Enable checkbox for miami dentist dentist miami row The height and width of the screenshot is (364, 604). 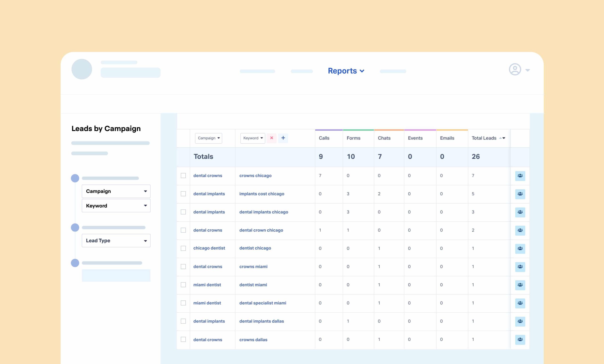click(x=183, y=285)
